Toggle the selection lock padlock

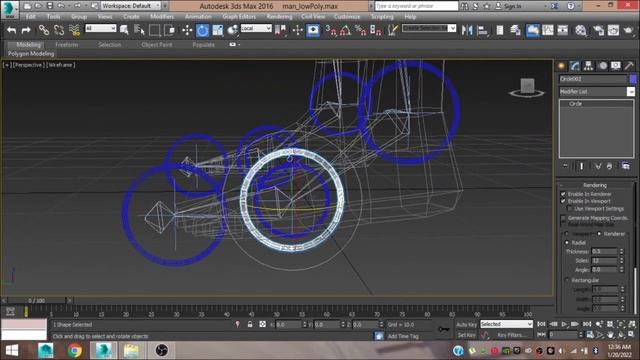pyautogui.click(x=250, y=324)
